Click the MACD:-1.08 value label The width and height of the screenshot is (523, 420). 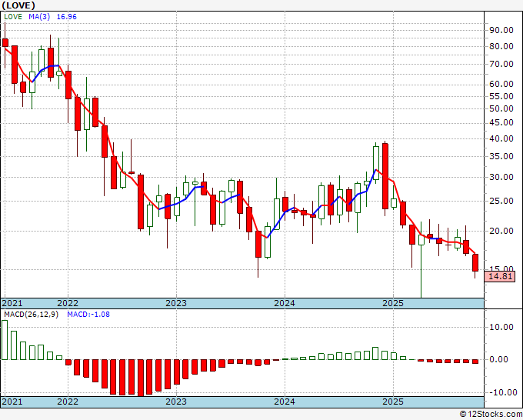click(88, 315)
